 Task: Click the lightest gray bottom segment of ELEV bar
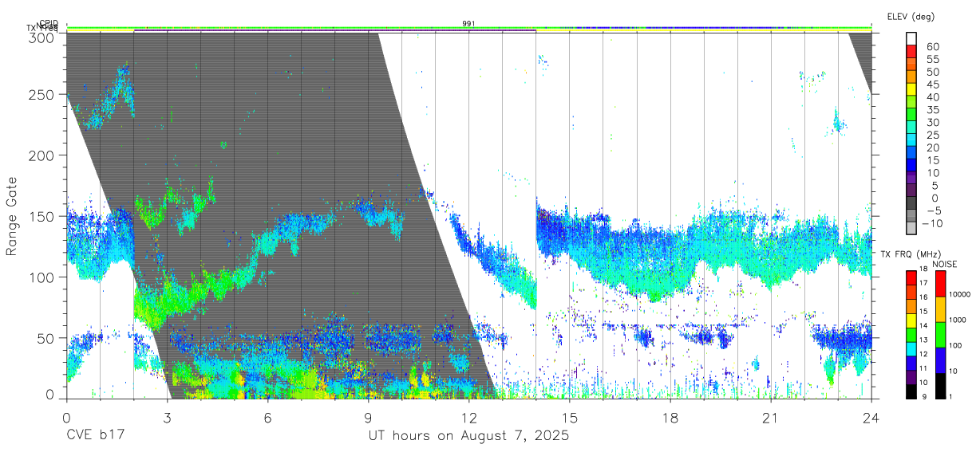911,228
